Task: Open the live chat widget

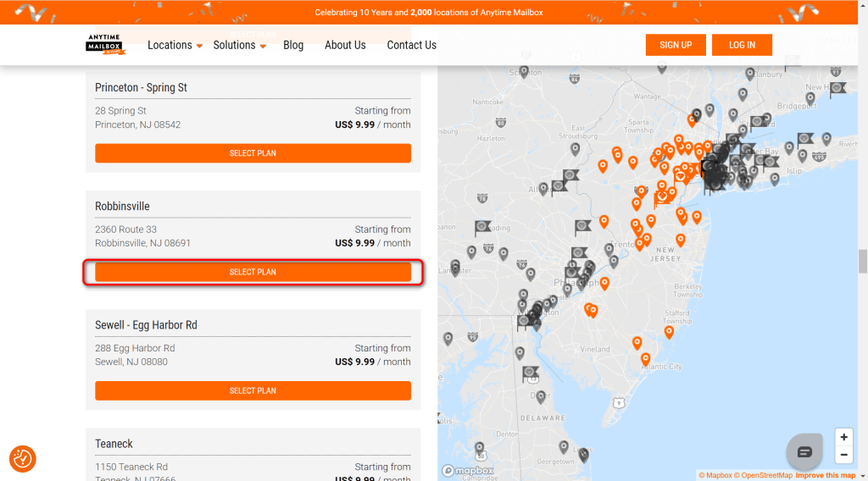Action: coord(804,451)
